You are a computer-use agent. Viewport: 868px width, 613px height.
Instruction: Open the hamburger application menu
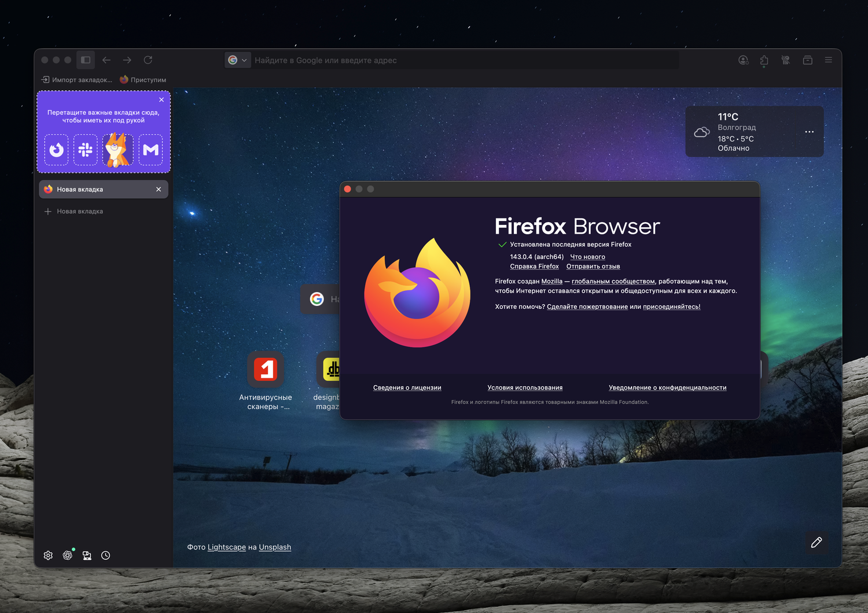pyautogui.click(x=829, y=60)
